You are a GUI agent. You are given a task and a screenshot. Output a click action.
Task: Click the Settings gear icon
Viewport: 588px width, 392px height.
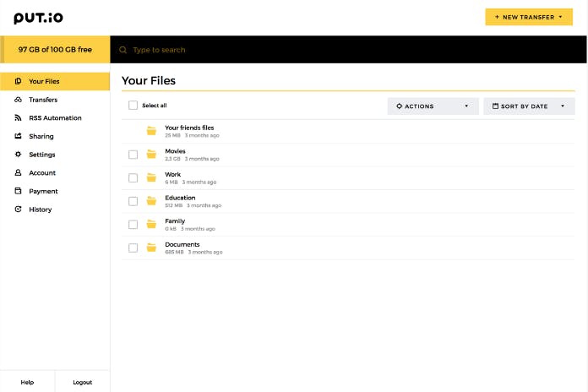(x=18, y=154)
